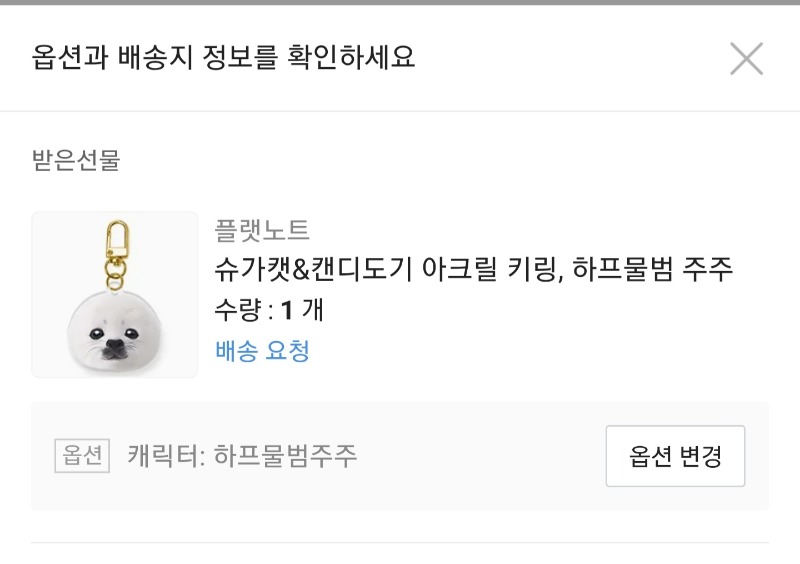The width and height of the screenshot is (800, 564).
Task: Click the seal's black nose in the thumbnail
Action: click(x=115, y=350)
